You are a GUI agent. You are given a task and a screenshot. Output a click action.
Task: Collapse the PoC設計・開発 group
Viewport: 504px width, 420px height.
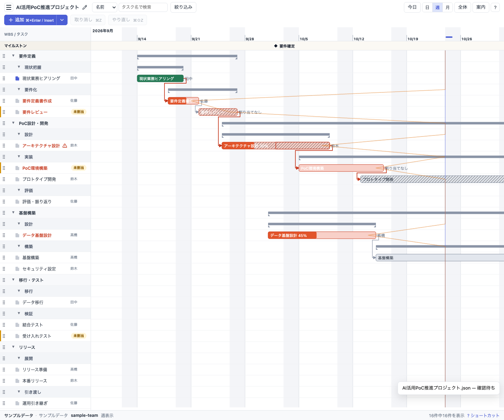[x=13, y=123]
